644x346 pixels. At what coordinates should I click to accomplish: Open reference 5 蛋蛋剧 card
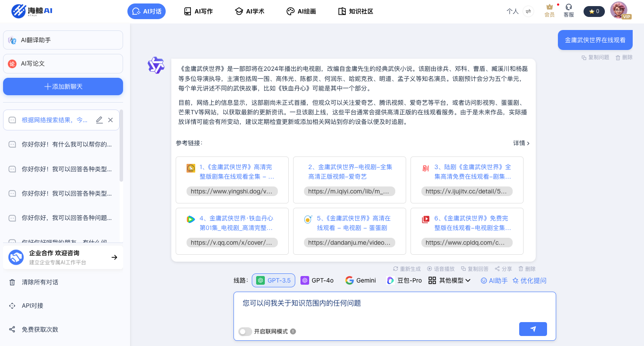[x=350, y=231]
